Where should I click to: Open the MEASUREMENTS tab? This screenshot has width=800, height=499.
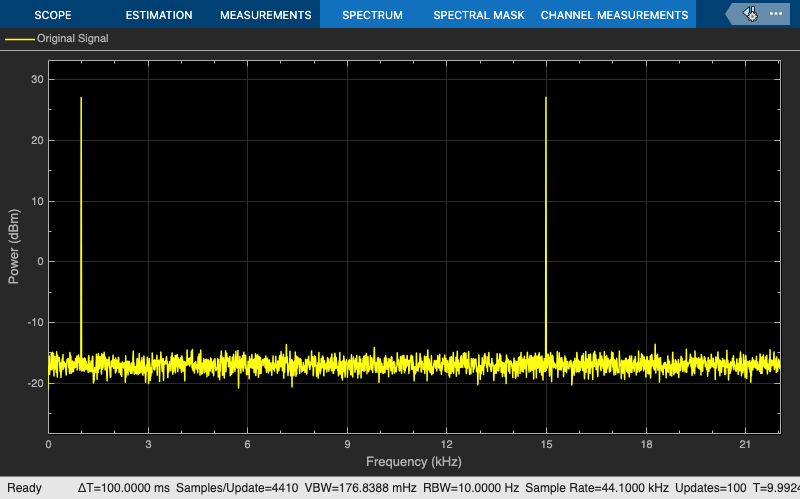coord(265,15)
